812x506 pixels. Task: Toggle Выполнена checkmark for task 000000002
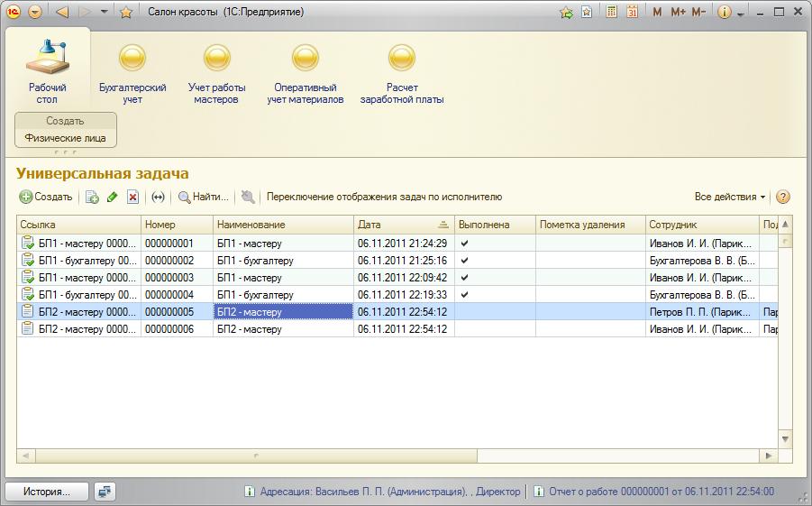[464, 261]
